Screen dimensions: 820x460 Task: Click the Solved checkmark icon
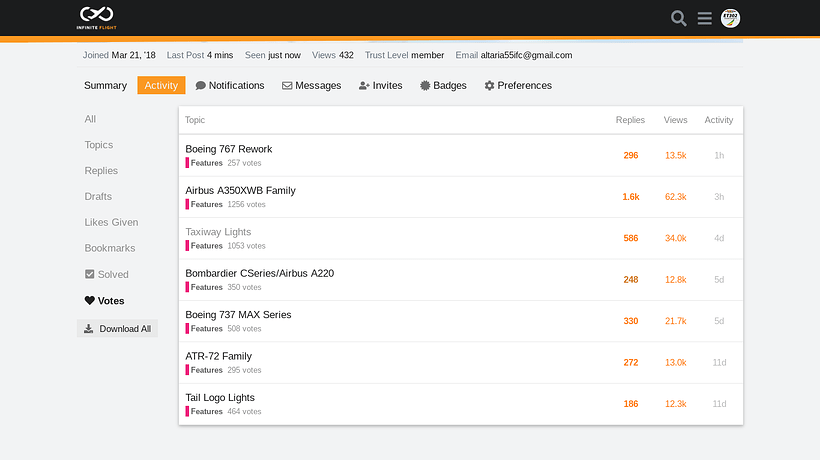[x=89, y=274]
